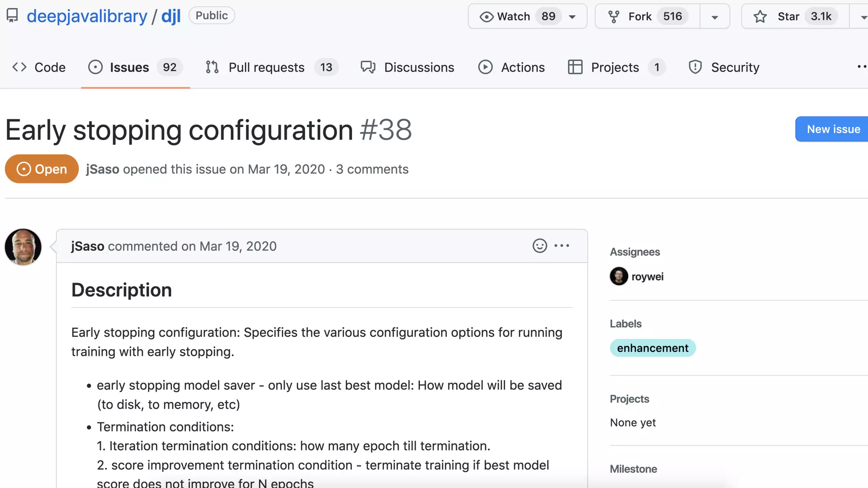Click the Public visibility badge
Image resolution: width=868 pixels, height=488 pixels.
click(211, 16)
